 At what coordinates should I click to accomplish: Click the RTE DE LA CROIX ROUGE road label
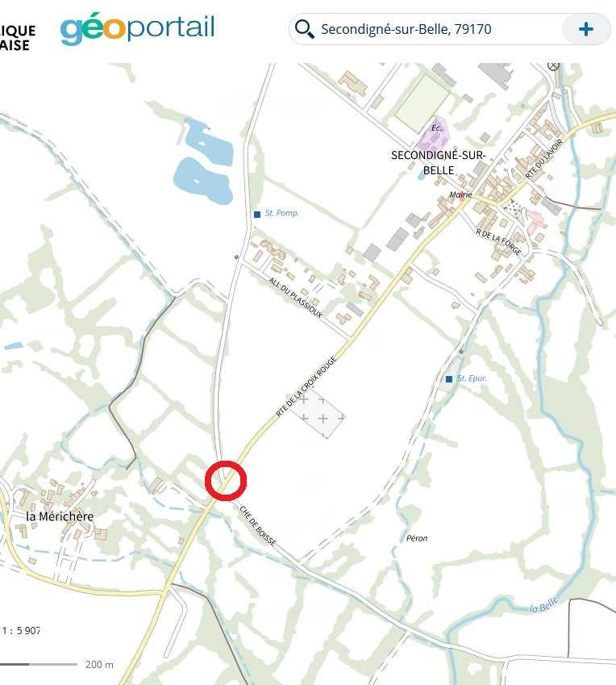click(x=306, y=386)
